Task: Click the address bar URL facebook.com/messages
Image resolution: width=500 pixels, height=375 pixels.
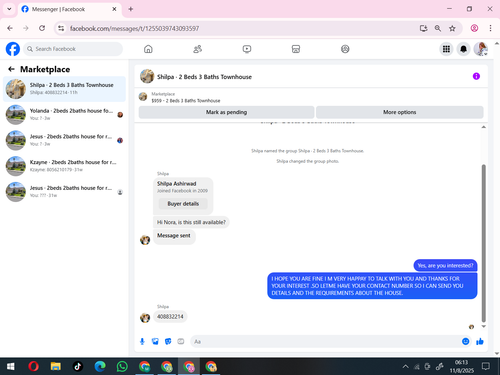Action: [x=134, y=29]
